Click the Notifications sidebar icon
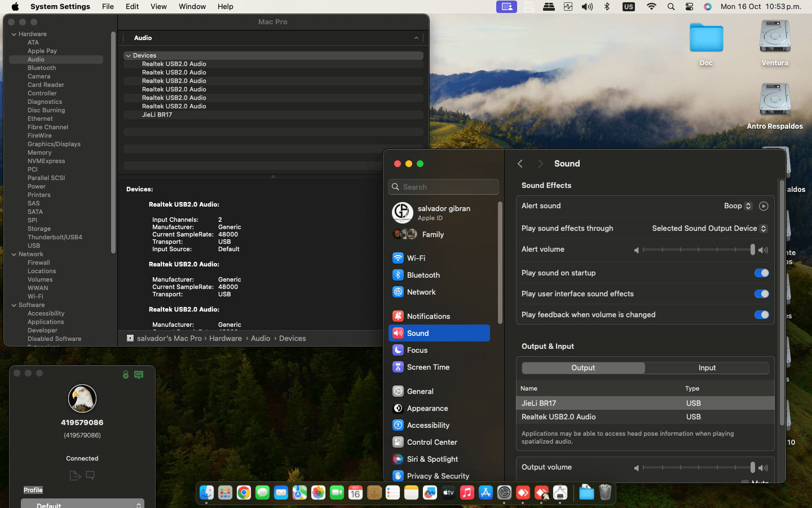 point(398,316)
